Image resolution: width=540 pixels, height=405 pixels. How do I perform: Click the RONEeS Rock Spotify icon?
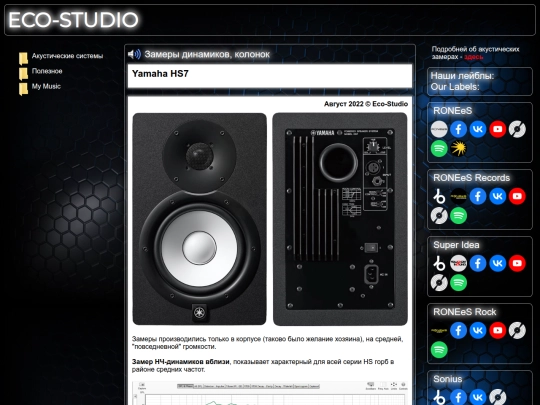coord(439,350)
